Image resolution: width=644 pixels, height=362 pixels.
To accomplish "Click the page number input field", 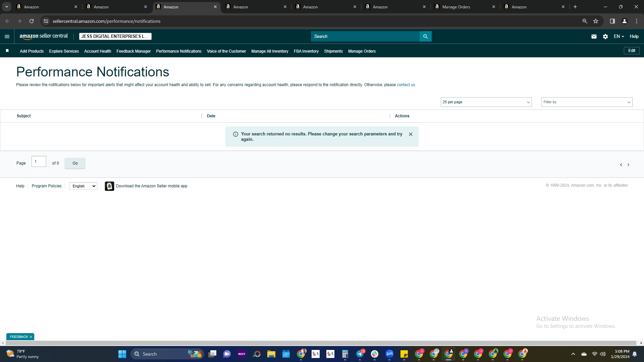I will pyautogui.click(x=39, y=162).
